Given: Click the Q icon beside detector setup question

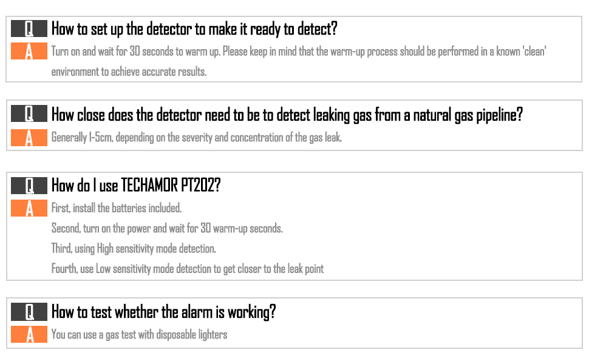Looking at the screenshot, I should pos(29,29).
